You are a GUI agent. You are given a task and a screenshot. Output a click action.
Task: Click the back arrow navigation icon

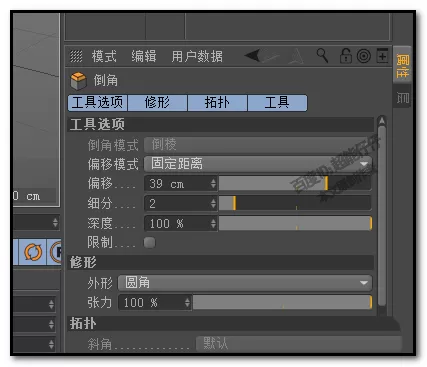pyautogui.click(x=252, y=55)
